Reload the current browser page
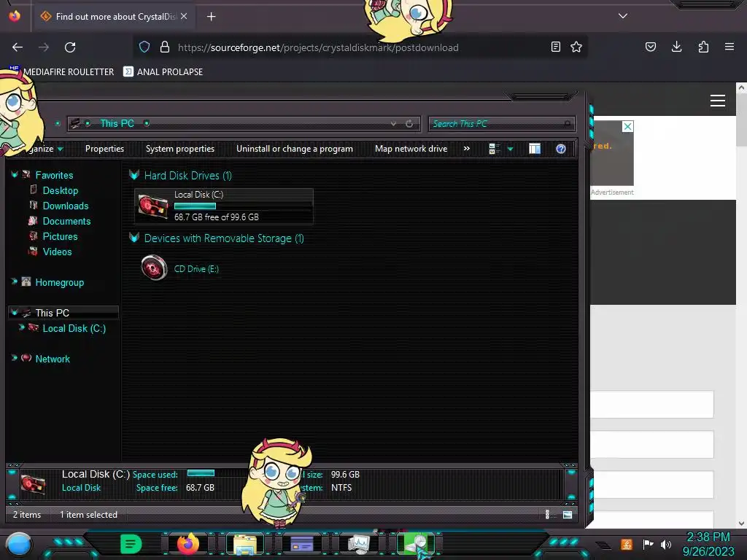This screenshot has height=560, width=747. click(70, 47)
